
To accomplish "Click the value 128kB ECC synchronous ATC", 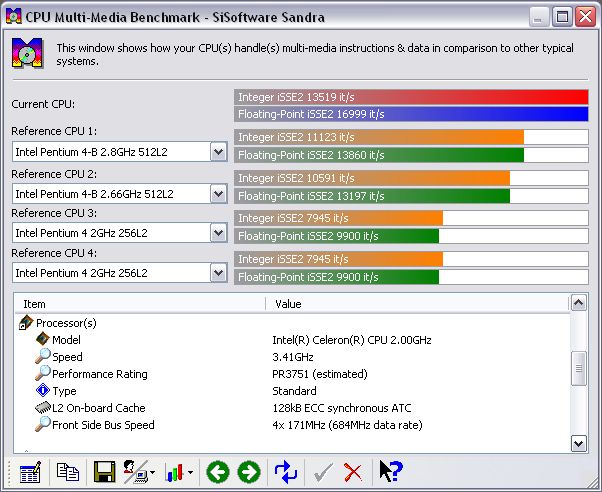I will pos(342,408).
